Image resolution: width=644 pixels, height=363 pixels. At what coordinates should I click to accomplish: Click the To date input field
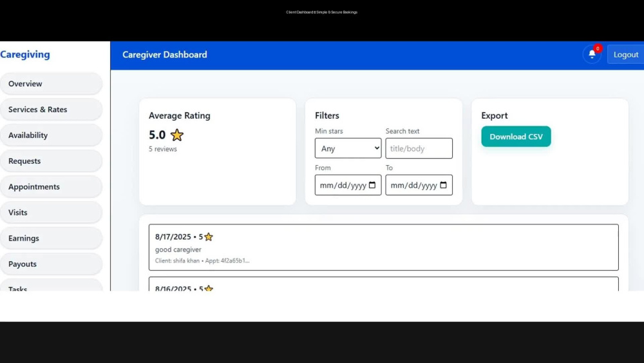click(419, 185)
